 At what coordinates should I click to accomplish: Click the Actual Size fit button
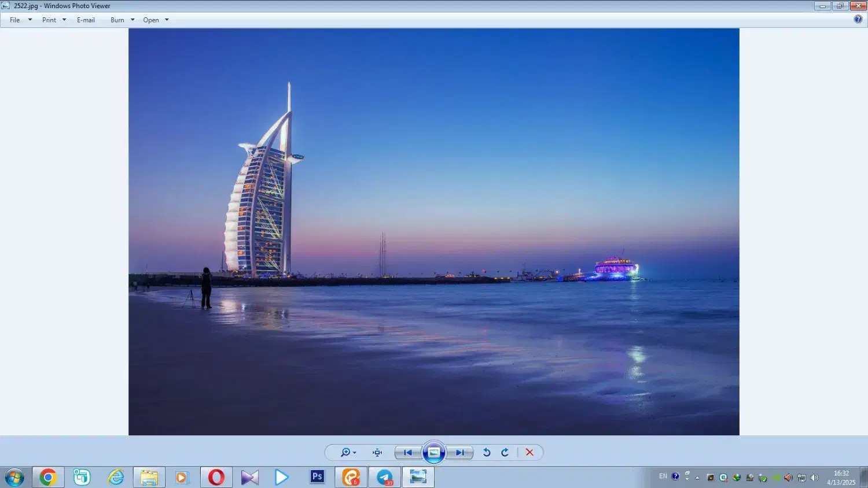(x=377, y=453)
